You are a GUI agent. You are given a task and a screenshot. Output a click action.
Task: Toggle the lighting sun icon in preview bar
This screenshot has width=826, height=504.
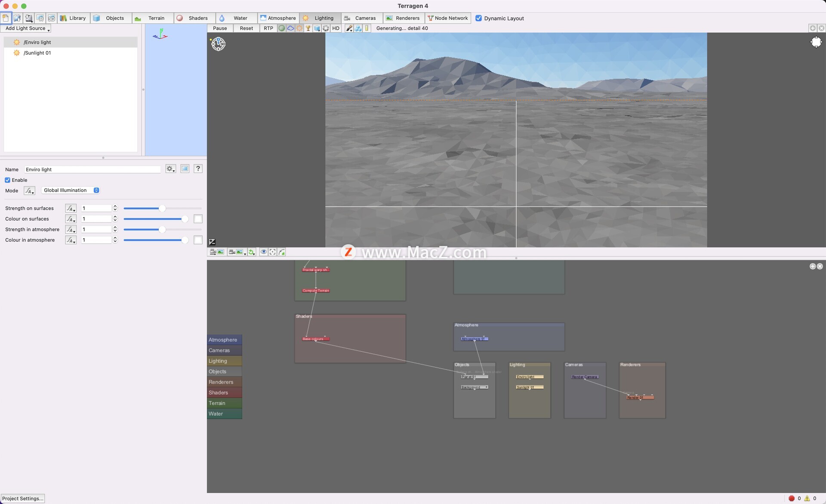point(299,28)
